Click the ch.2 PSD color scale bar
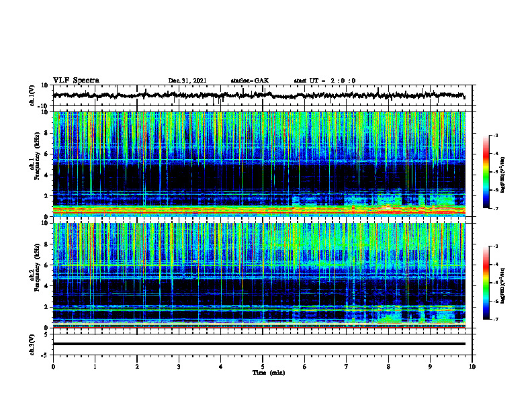 click(486, 283)
